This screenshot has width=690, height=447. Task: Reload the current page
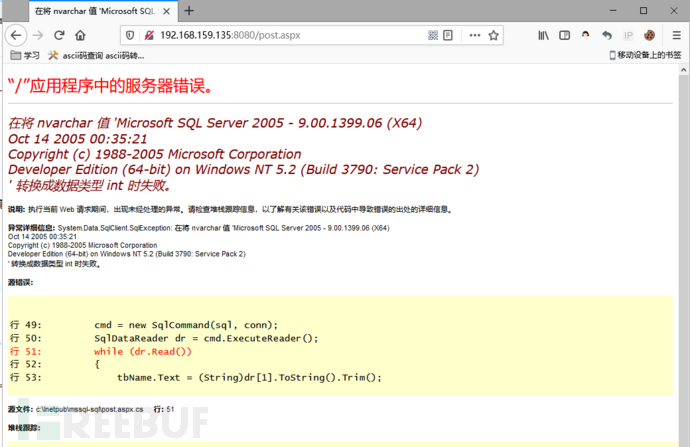[x=59, y=35]
